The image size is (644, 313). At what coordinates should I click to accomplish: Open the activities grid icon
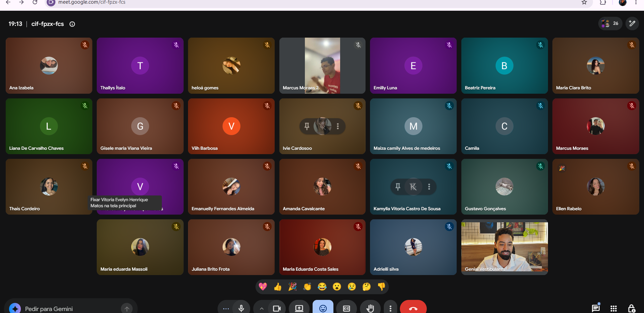[x=613, y=308]
